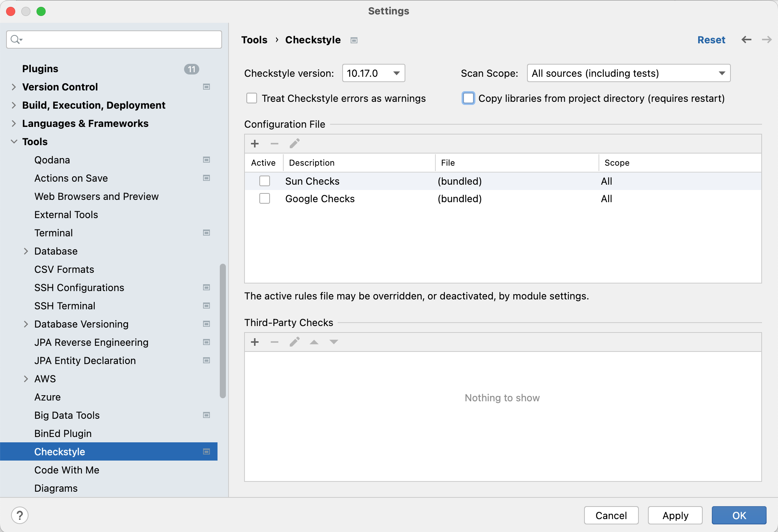Open the Plugins settings page
778x532 pixels.
40,69
